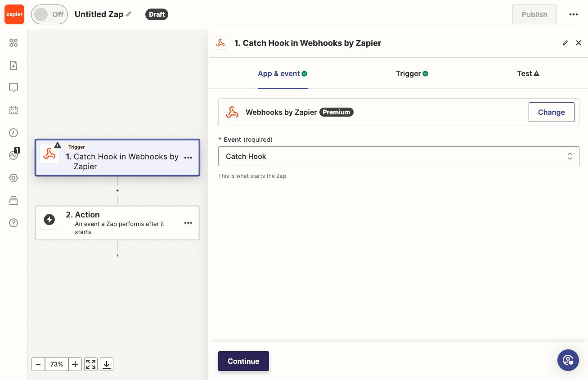Open the versions stack icon in sidebar
This screenshot has height=380, width=588.
13,200
